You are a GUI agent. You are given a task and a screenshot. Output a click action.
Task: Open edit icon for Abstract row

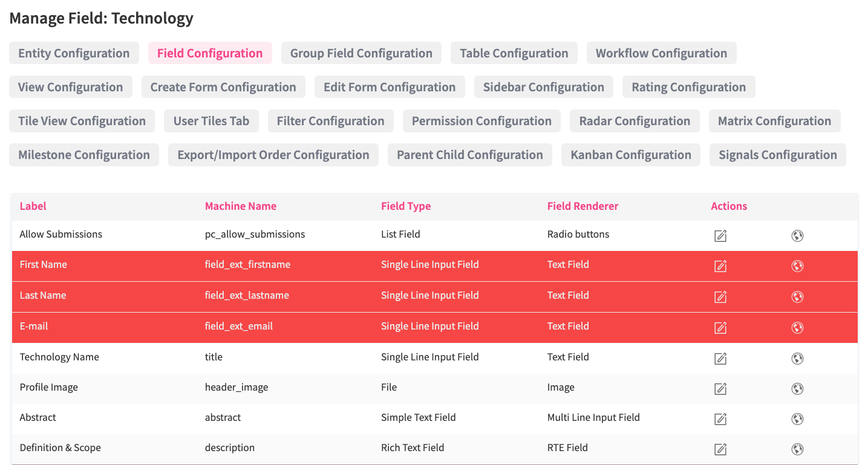720,418
